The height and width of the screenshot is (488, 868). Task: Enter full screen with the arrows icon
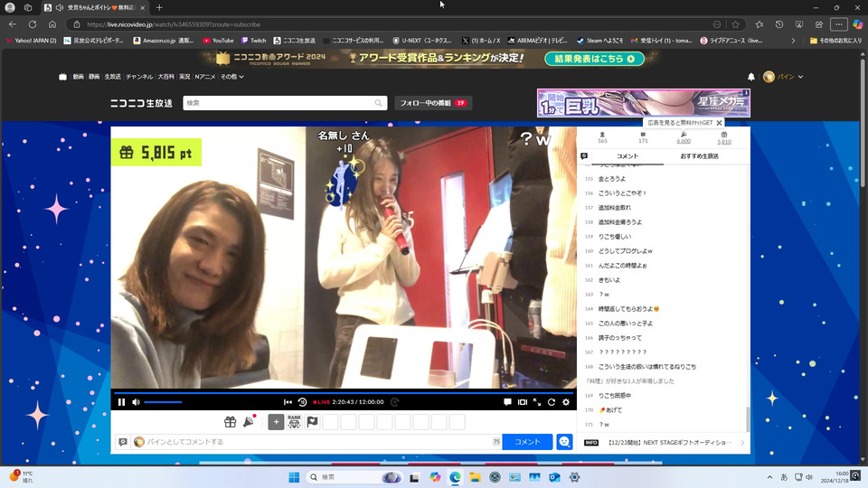537,402
